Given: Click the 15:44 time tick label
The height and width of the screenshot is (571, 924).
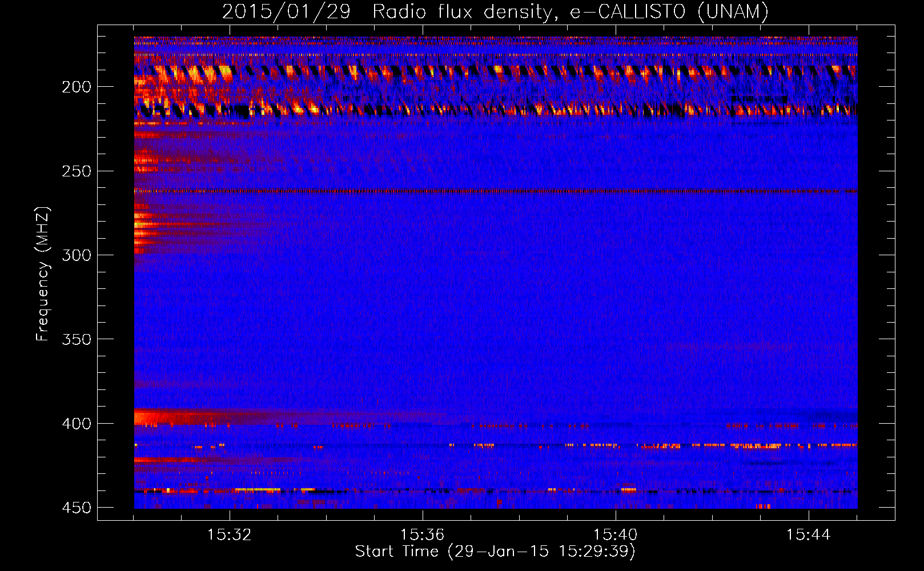Looking at the screenshot, I should [809, 535].
